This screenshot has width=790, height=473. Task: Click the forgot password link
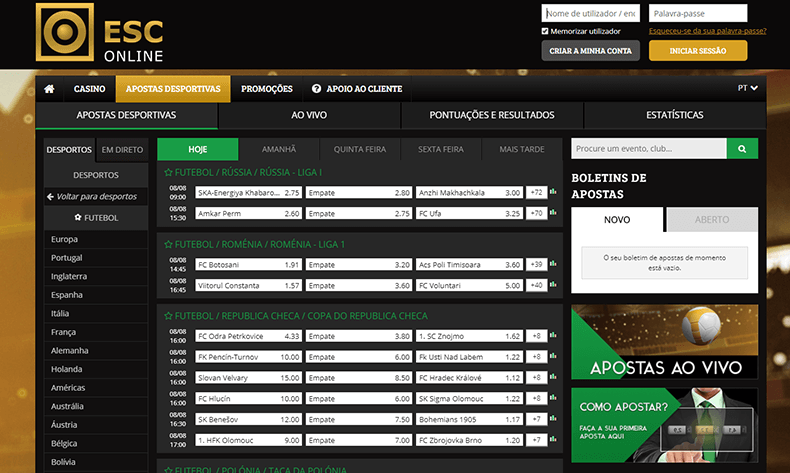point(707,31)
